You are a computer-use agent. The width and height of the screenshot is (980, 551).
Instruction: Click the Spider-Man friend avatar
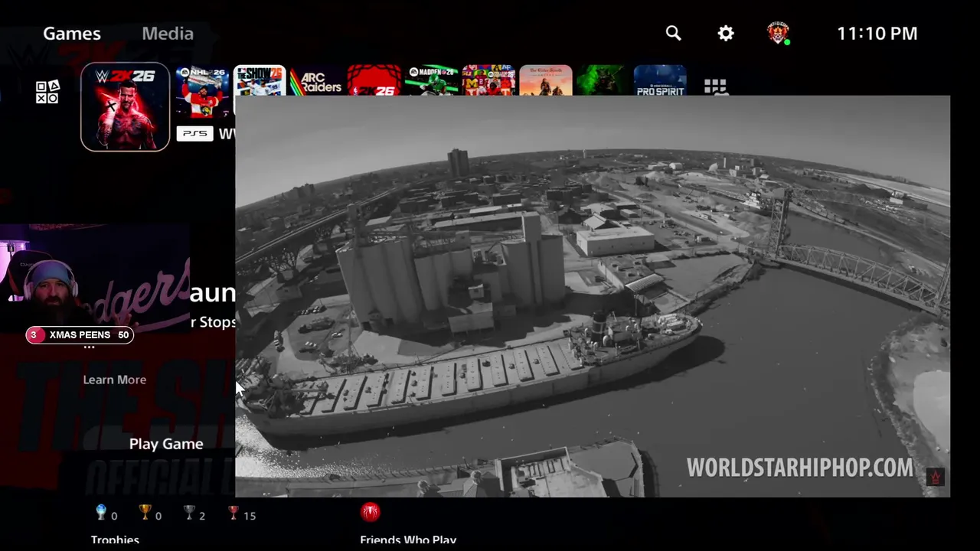pos(370,511)
